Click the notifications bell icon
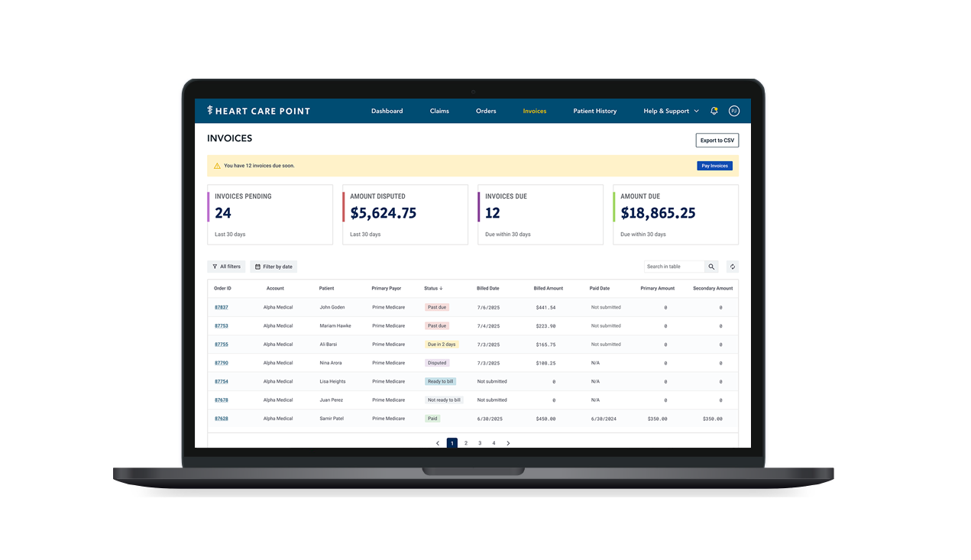The image size is (971, 560). 714,111
